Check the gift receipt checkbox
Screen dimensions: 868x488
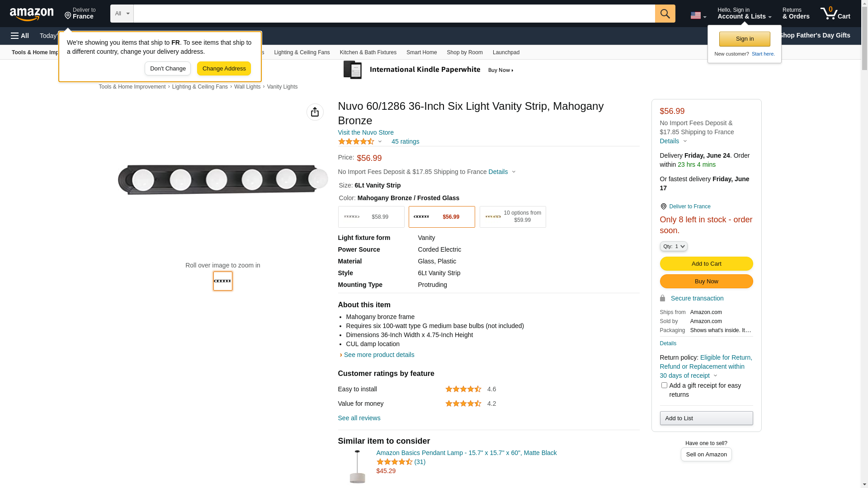pos(664,385)
